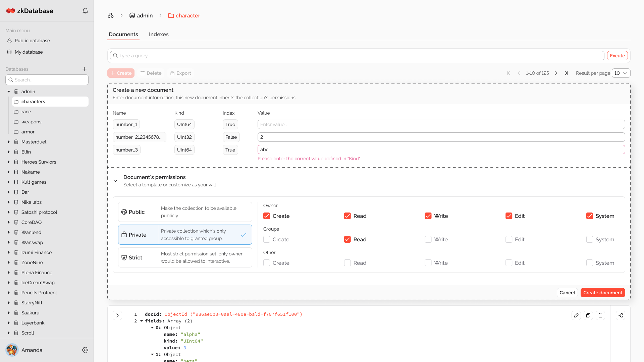Viewport: 644px width, 362px height.
Task: Collapse Document's permissions section
Action: click(x=116, y=180)
